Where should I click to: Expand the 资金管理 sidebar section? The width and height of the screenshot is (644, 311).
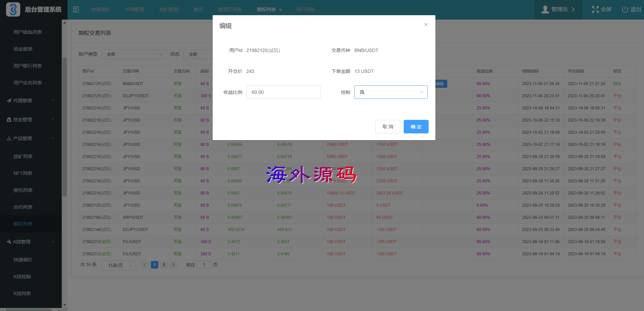(31, 120)
